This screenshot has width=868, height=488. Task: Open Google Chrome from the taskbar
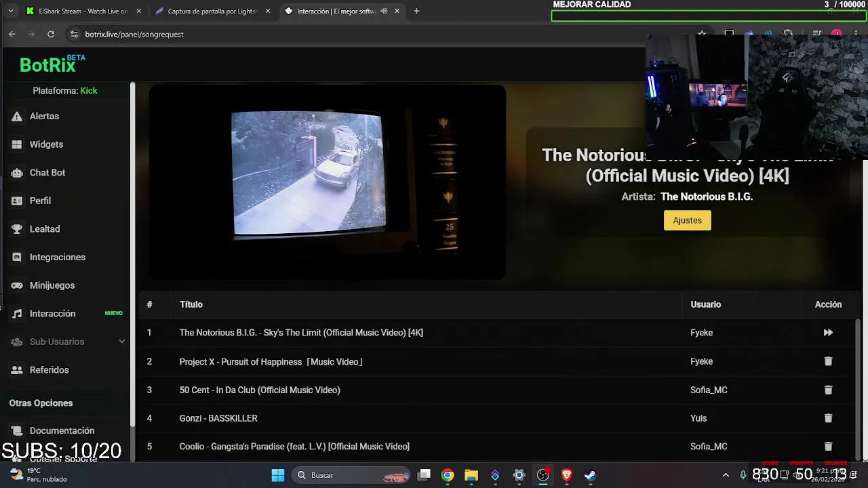pos(448,475)
